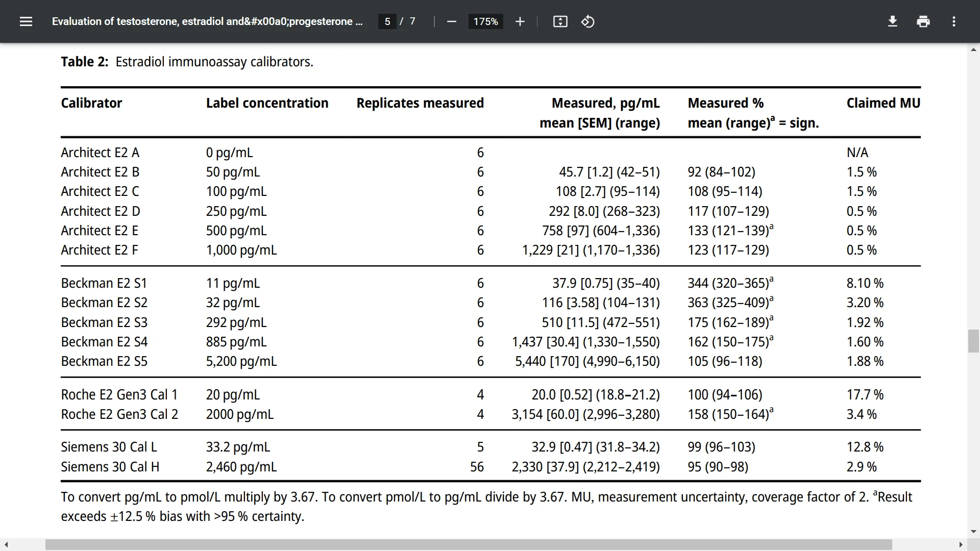This screenshot has width=980, height=551.
Task: Print the document
Action: coord(923,21)
